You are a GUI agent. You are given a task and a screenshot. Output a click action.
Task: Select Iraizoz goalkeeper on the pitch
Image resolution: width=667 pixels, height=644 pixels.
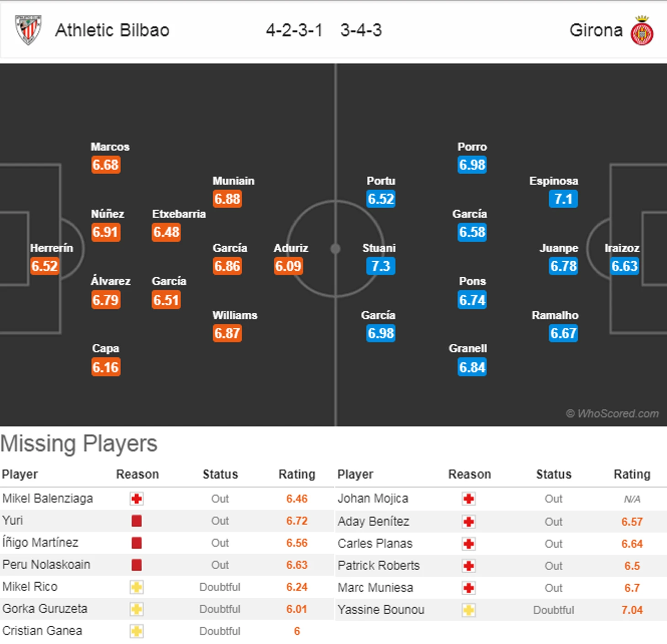click(x=622, y=248)
